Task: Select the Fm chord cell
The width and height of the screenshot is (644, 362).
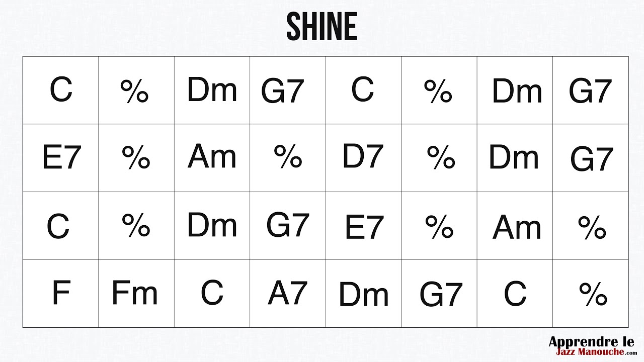Action: pos(136,294)
